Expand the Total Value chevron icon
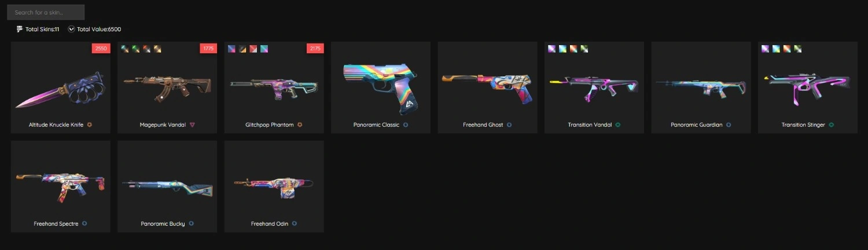This screenshot has height=250, width=868. click(71, 29)
